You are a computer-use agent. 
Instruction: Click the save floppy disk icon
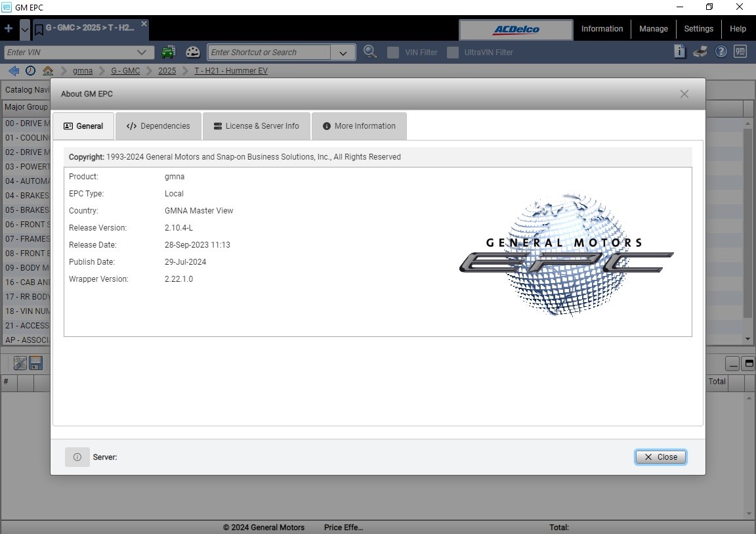pos(35,363)
